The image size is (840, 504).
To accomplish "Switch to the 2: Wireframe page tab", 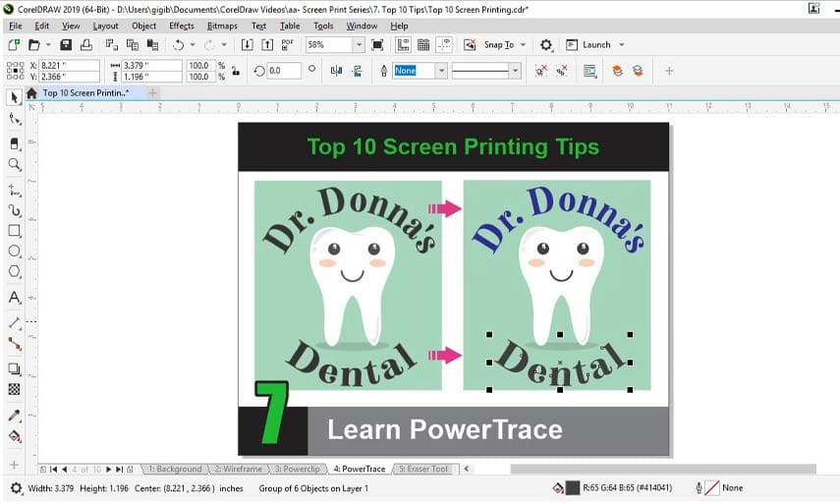I will (x=239, y=469).
